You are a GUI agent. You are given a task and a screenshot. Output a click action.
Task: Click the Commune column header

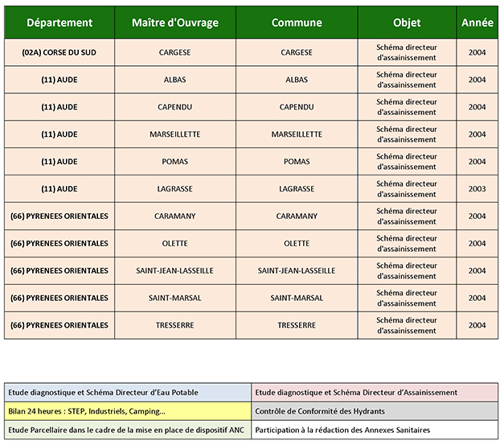297,23
